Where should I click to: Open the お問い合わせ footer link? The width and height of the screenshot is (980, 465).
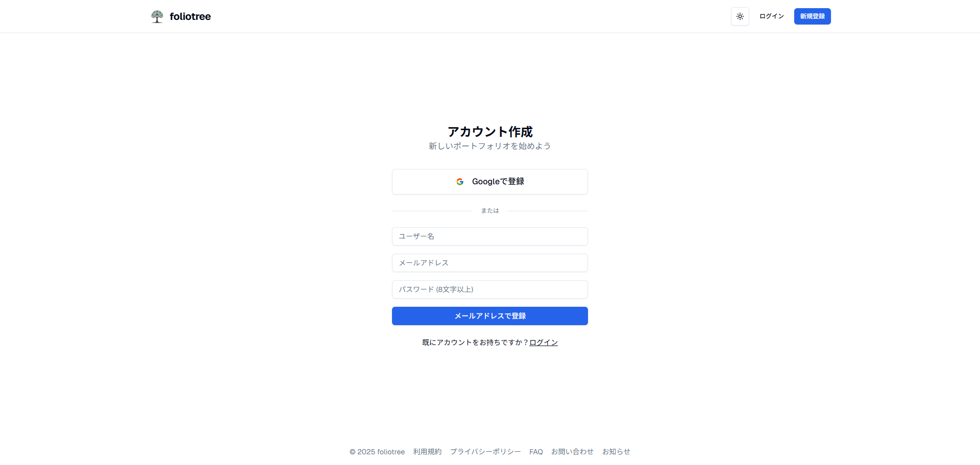572,452
